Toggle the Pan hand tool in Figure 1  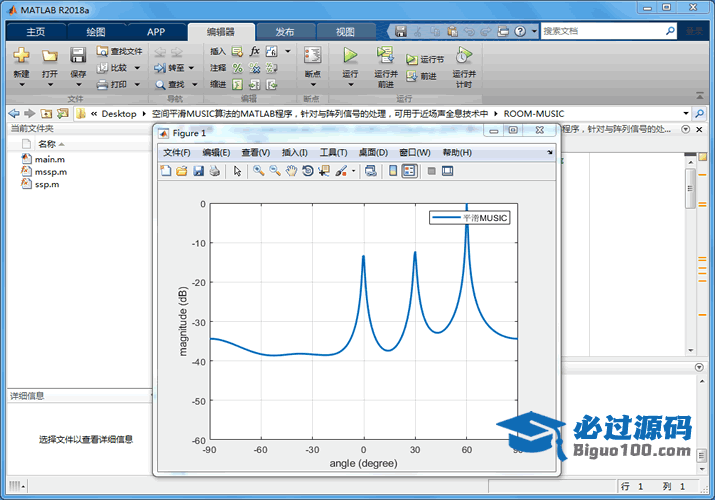coord(291,171)
